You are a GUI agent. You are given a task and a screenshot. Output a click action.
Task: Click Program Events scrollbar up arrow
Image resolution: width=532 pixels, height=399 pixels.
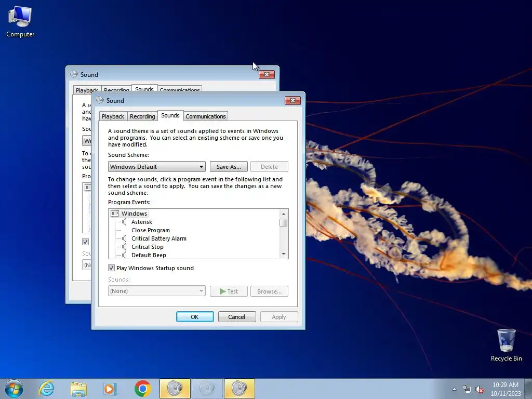click(284, 214)
